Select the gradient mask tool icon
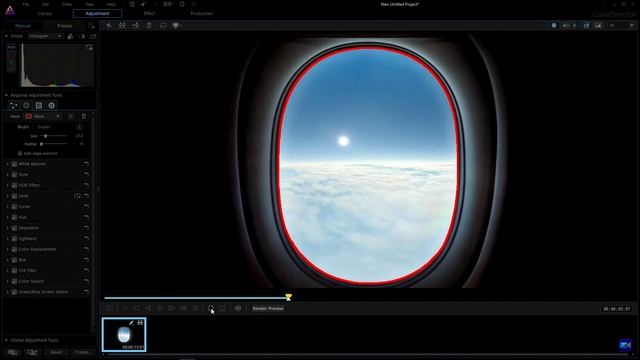 point(39,105)
